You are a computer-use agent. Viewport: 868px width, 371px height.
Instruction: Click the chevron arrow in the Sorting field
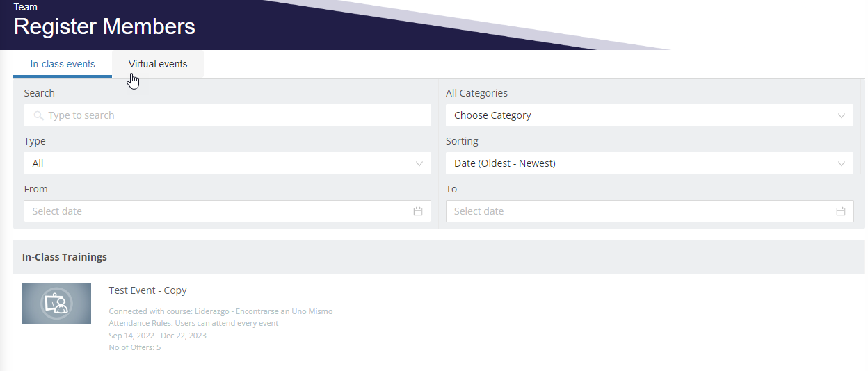pyautogui.click(x=842, y=164)
